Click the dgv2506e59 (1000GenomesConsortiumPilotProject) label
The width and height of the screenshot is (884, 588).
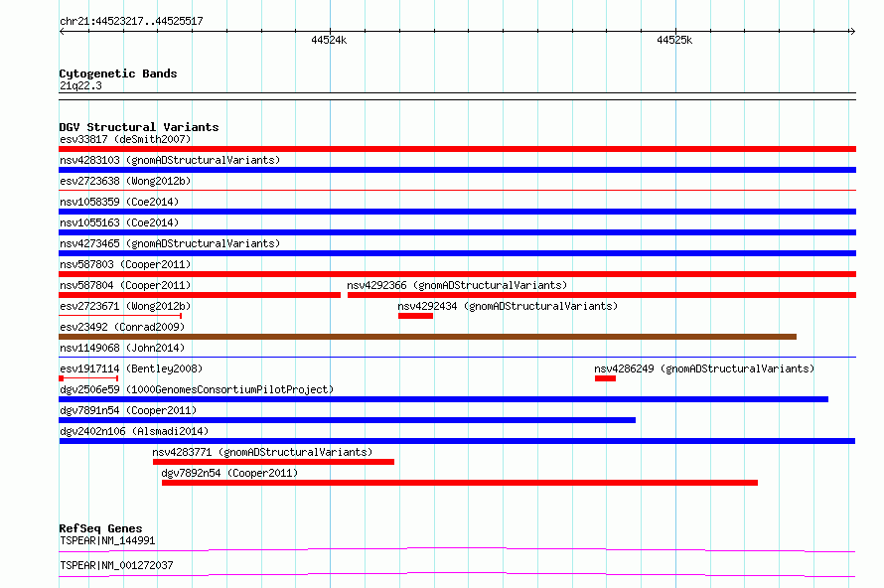[x=197, y=389]
